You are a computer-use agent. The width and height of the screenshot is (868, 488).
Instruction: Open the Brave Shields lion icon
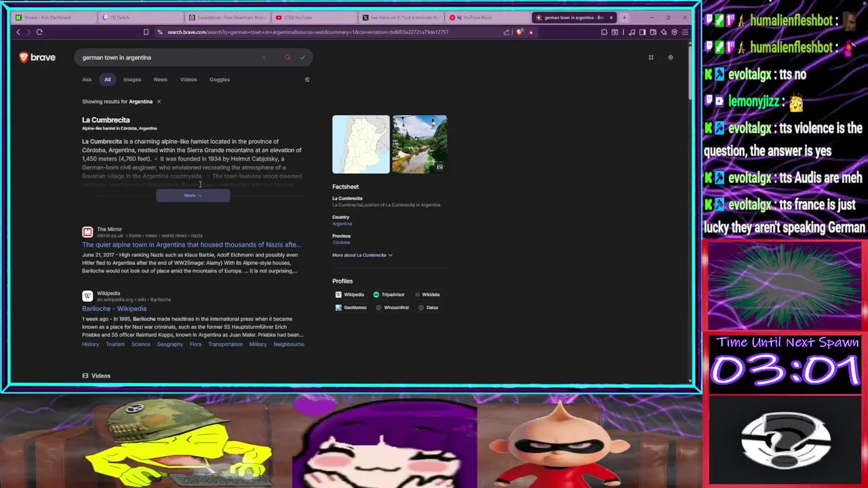519,32
